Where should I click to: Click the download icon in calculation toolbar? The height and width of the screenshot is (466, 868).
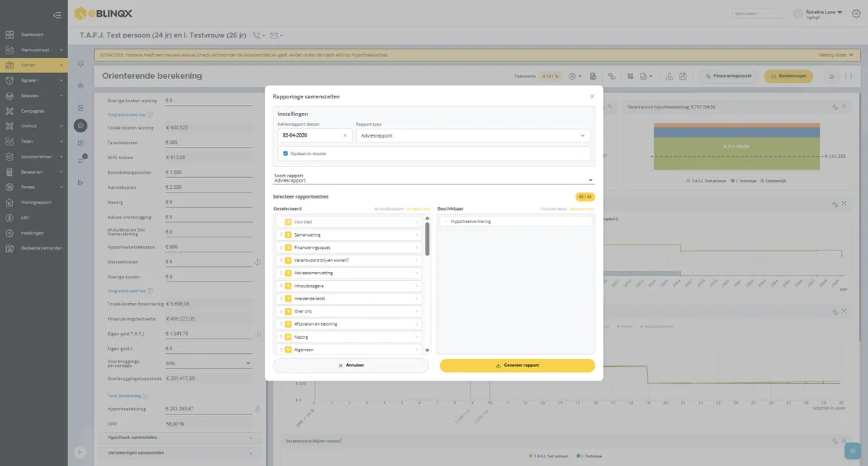click(x=668, y=76)
